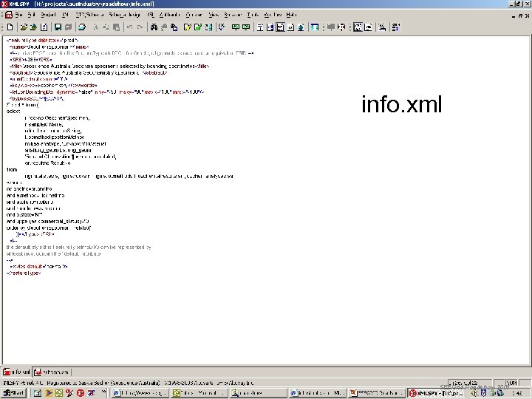Open the XSL menu
This screenshot has width=532, height=399.
pyautogui.click(x=151, y=15)
